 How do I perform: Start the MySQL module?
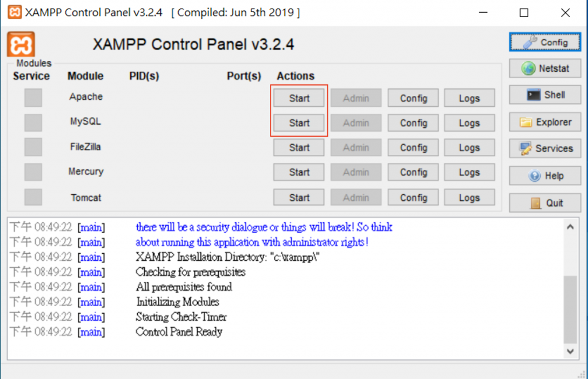299,123
